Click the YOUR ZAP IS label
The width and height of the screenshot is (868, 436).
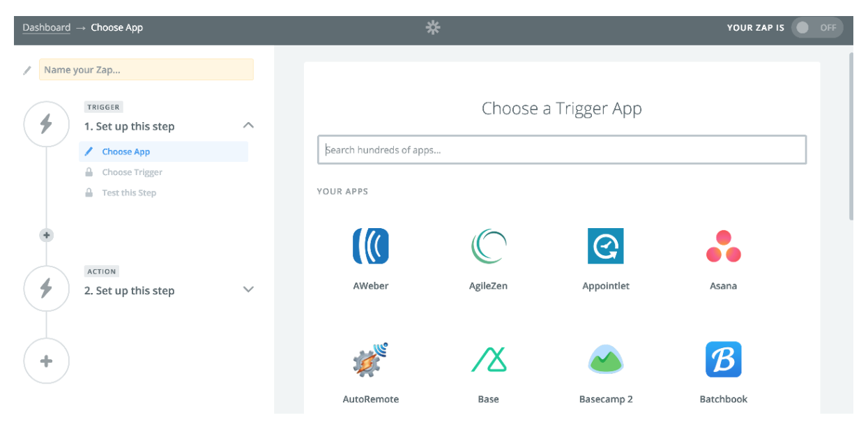click(755, 28)
